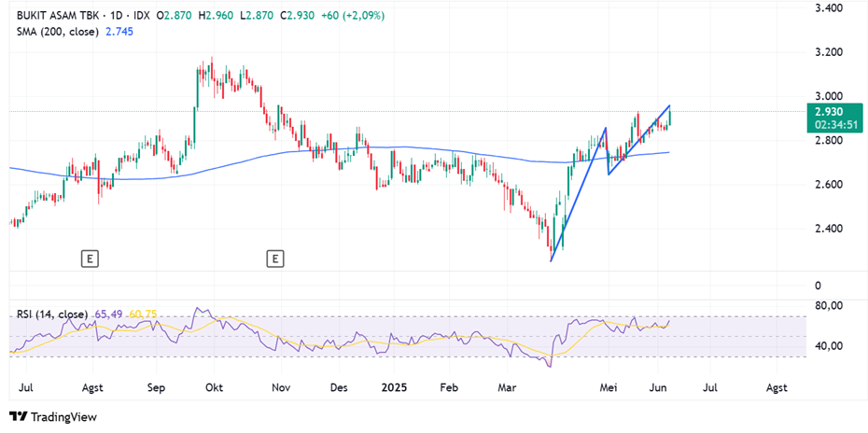
Task: Click the close price C2.930
Action: coord(298,16)
